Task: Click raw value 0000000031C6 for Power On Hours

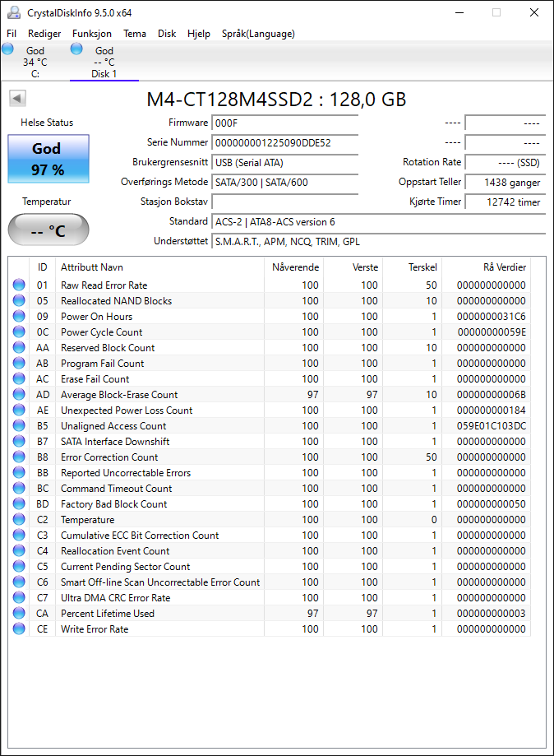Action: [492, 316]
